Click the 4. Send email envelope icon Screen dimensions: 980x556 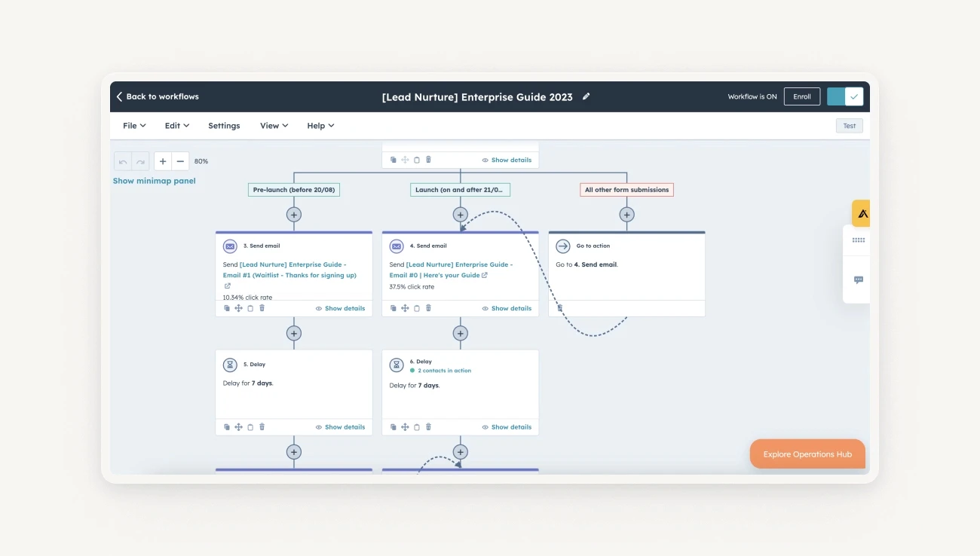[397, 246]
